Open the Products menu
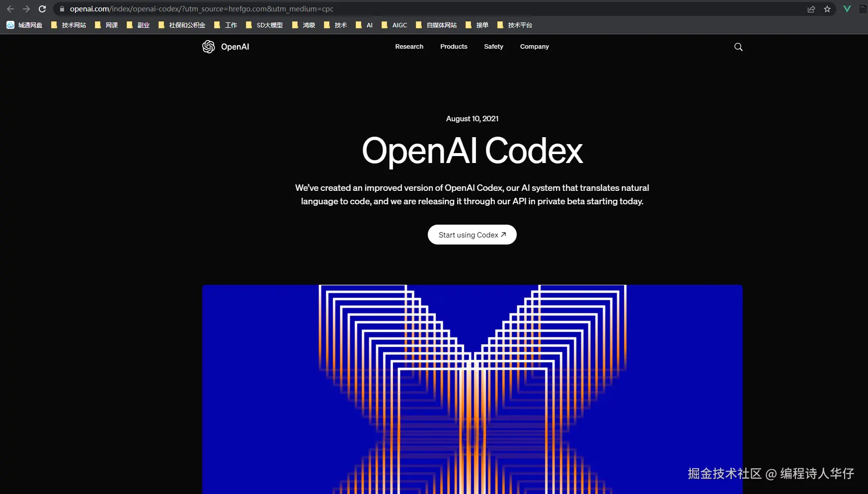 pos(454,47)
